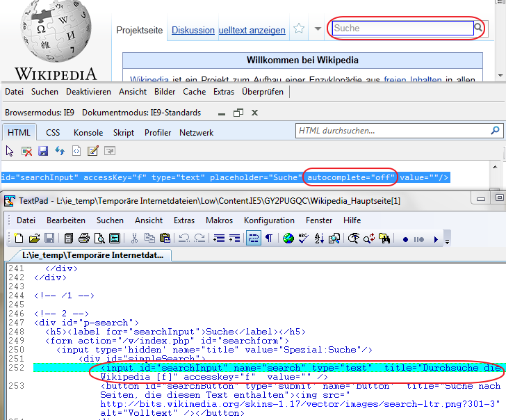Click the blue save floppy icon in dev tools

[x=43, y=151]
